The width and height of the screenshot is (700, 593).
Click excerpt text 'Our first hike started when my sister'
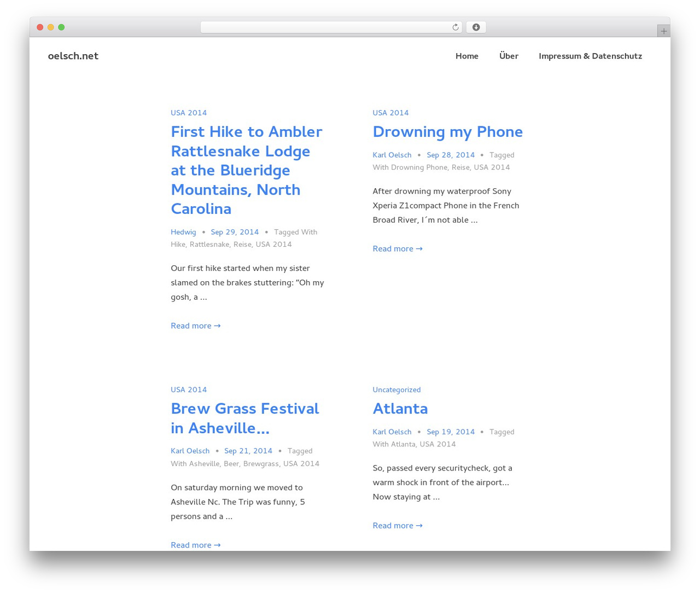pos(240,268)
